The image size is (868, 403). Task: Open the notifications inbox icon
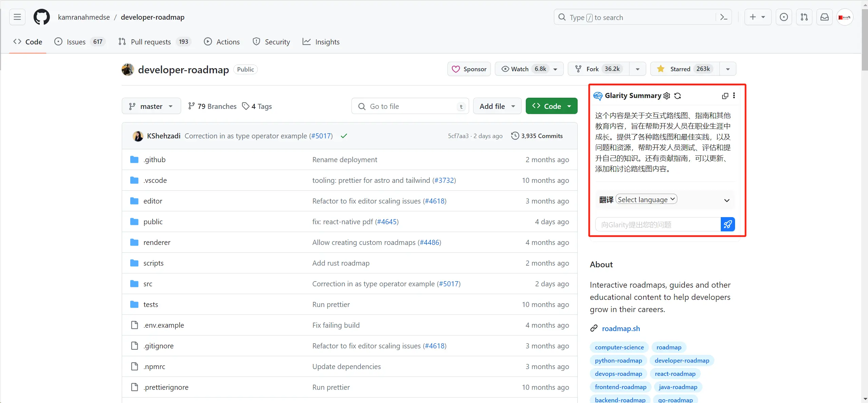coord(824,17)
